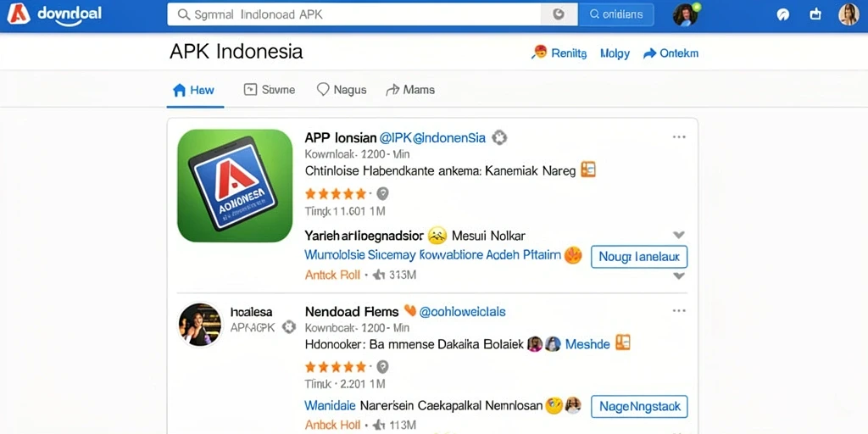Open the green AOIIONESA app thumbnail

pos(235,186)
